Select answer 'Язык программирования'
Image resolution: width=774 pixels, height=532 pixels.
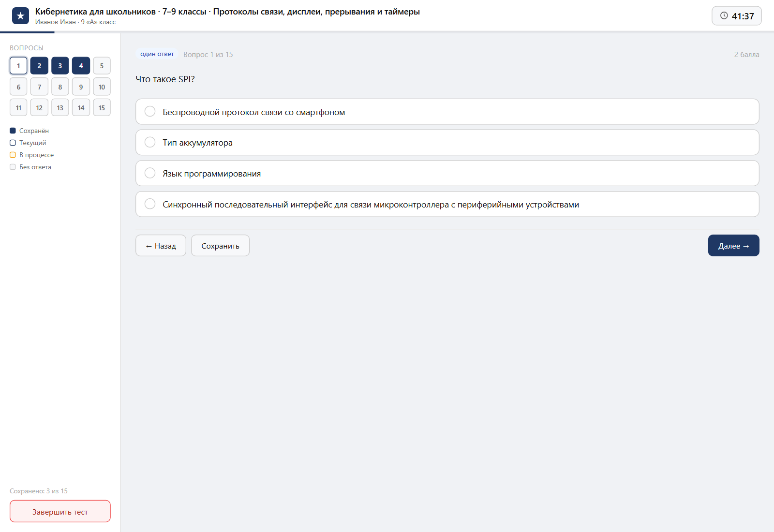[x=447, y=173]
